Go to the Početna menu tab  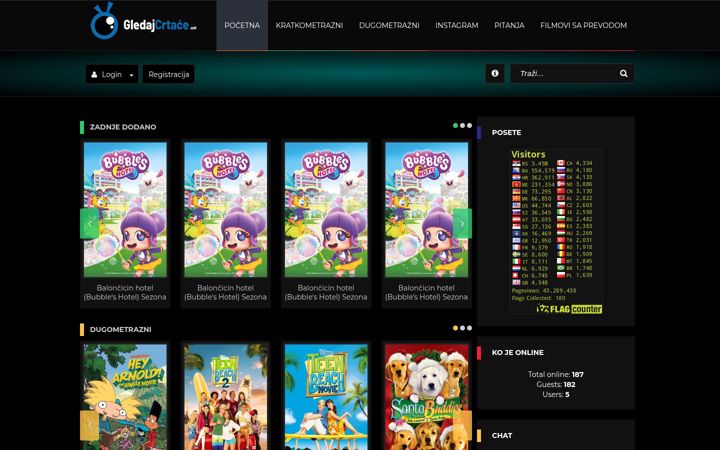tap(242, 25)
